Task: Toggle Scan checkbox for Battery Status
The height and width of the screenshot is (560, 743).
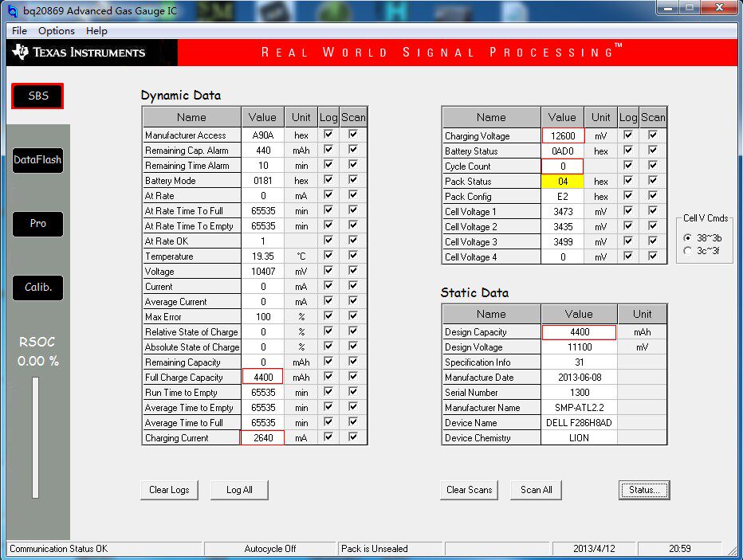Action: coord(653,151)
